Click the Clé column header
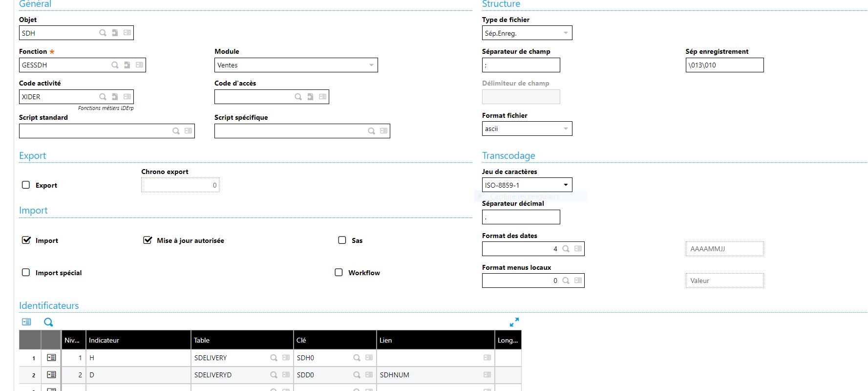Screen dimensions: 868x391 point(335,340)
